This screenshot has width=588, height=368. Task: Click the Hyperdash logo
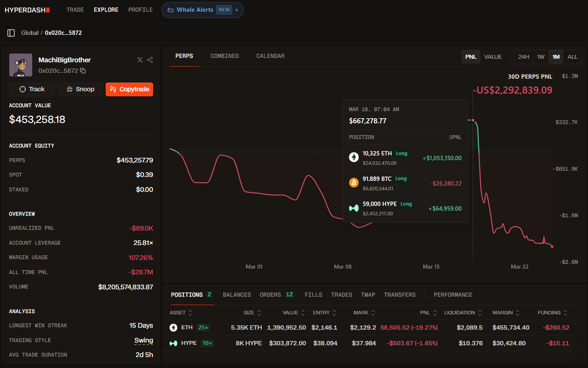point(27,10)
